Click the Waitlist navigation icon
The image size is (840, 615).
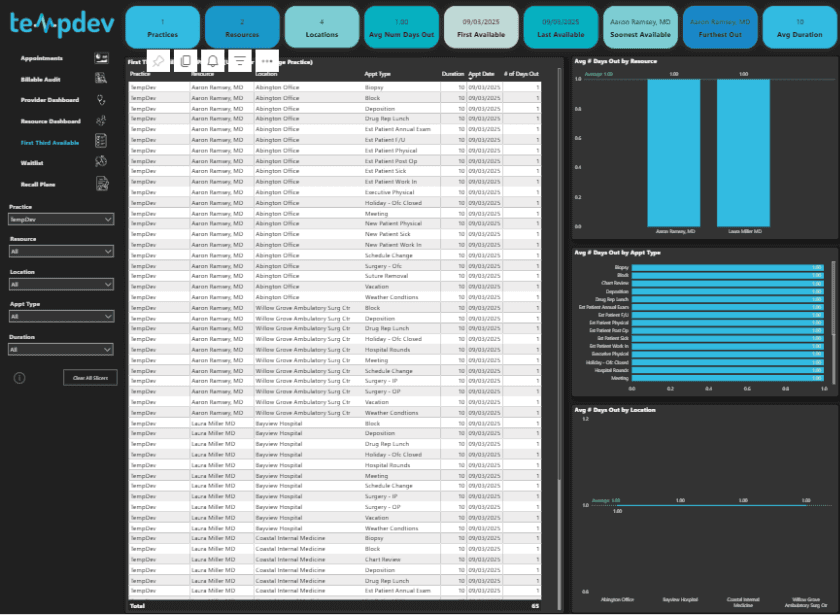point(101,162)
